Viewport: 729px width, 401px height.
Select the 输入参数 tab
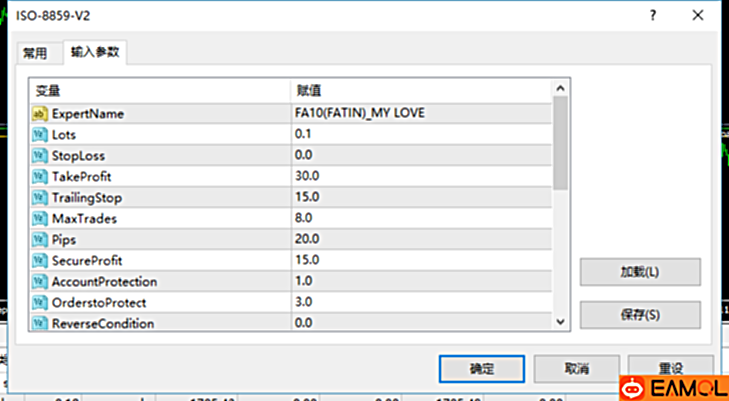95,52
